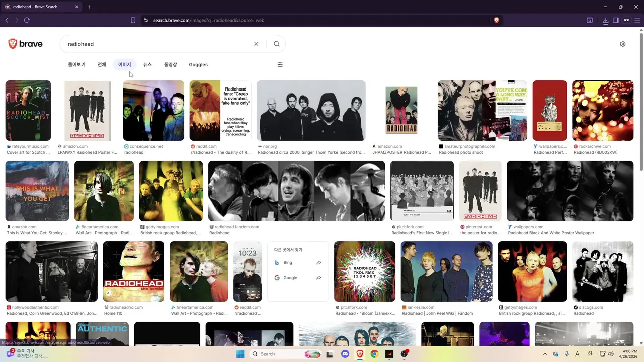The height and width of the screenshot is (362, 644).
Task: Open Brave Shields lion icon
Action: tap(496, 20)
